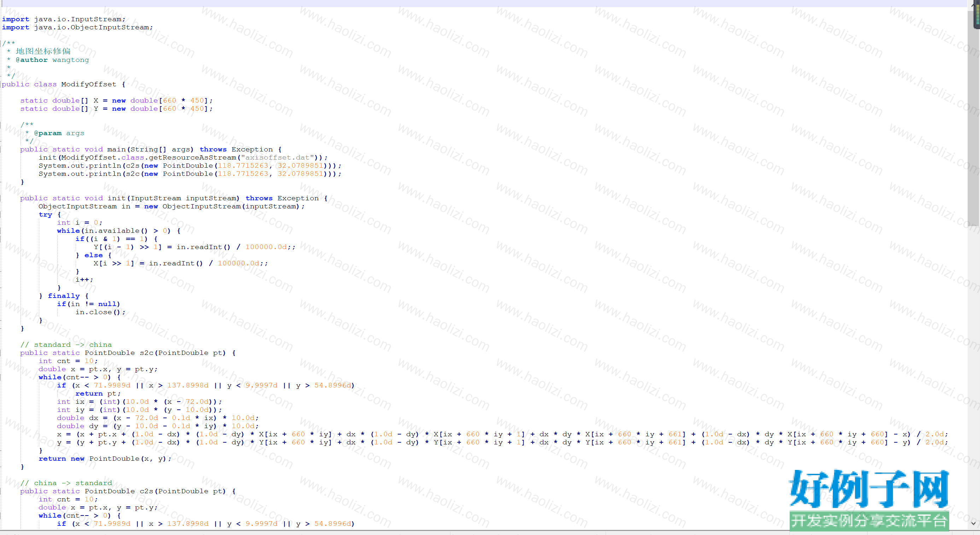
Task: Click 'int i = 0;' statement
Action: [x=80, y=223]
